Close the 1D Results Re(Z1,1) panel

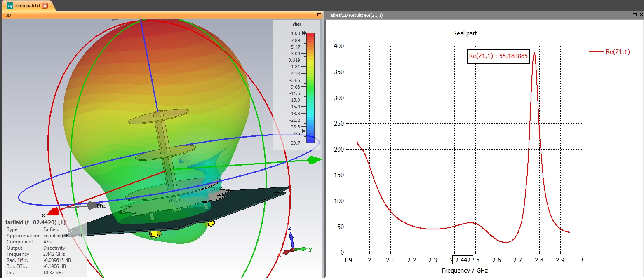(x=640, y=15)
